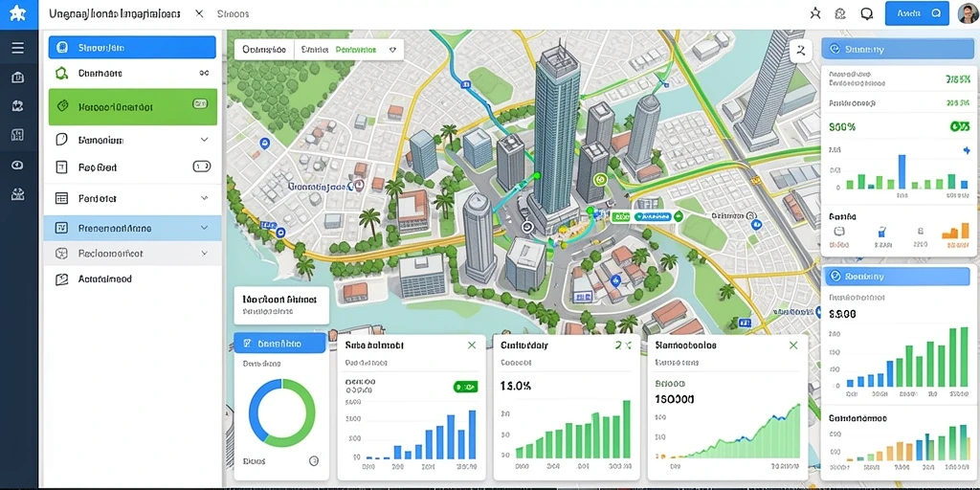Screen dimensions: 980x490
Task: Click the first blue header in the right panel
Action: (x=897, y=49)
